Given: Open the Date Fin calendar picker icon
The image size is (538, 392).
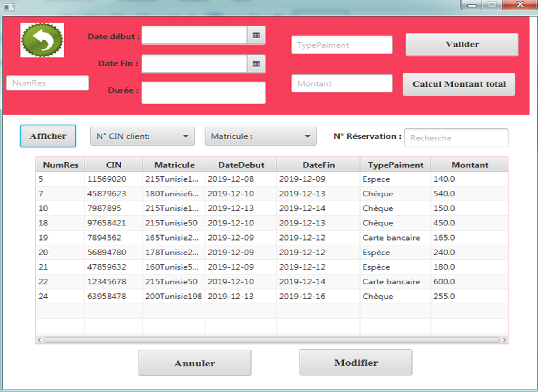Looking at the screenshot, I should coord(256,63).
